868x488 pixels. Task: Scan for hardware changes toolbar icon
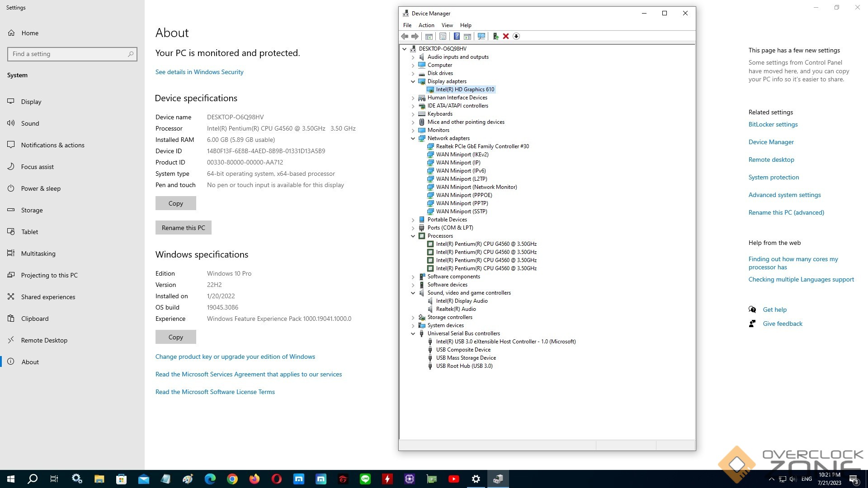coord(481,36)
